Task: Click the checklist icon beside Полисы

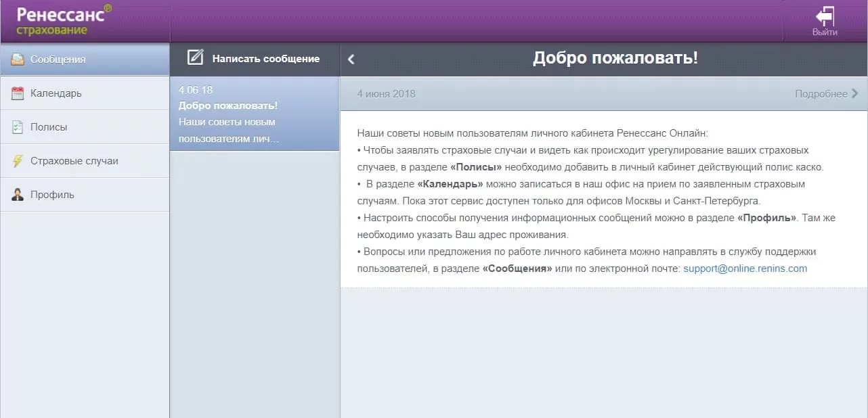Action: [18, 127]
